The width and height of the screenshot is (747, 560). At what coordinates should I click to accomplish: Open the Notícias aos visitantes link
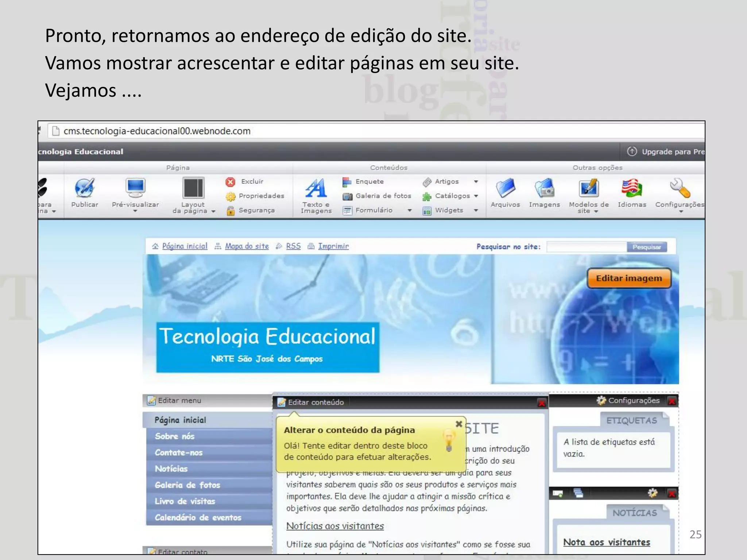pyautogui.click(x=335, y=526)
